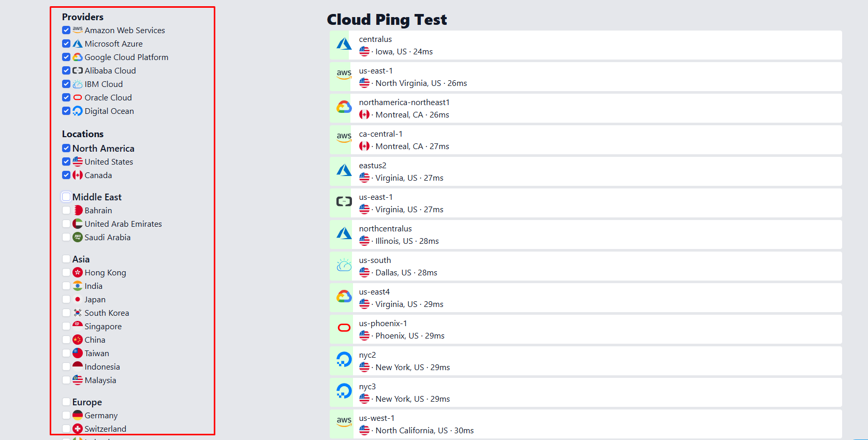This screenshot has width=868, height=440.
Task: Enable the Singapore location checkbox
Action: 66,326
